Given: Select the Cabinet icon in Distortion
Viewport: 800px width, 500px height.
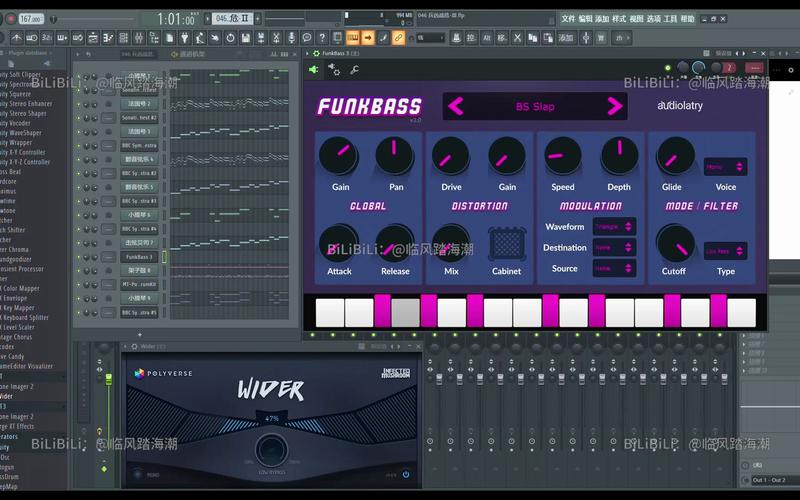Looking at the screenshot, I should click(x=507, y=244).
